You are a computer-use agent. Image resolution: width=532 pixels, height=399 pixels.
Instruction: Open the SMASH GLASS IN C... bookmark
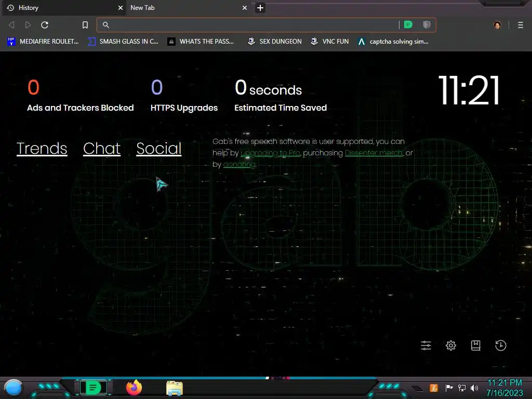pos(123,42)
